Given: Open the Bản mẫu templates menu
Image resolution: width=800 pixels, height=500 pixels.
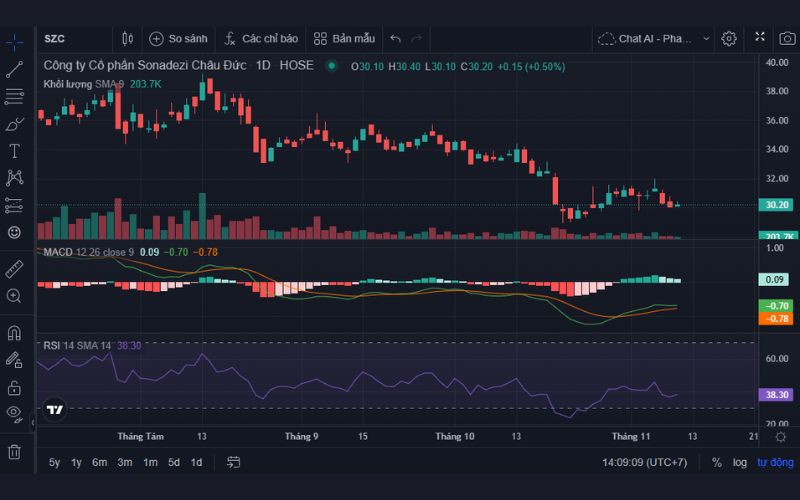Looking at the screenshot, I should pyautogui.click(x=344, y=38).
